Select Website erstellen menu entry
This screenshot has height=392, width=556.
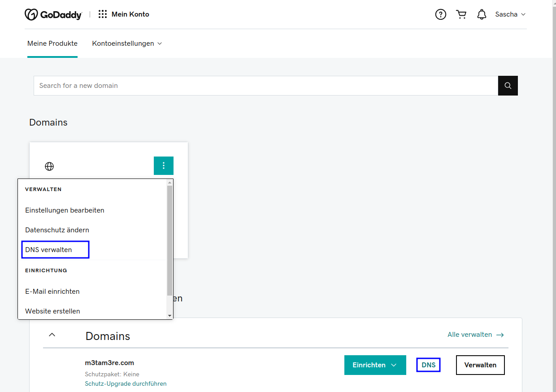pos(52,311)
